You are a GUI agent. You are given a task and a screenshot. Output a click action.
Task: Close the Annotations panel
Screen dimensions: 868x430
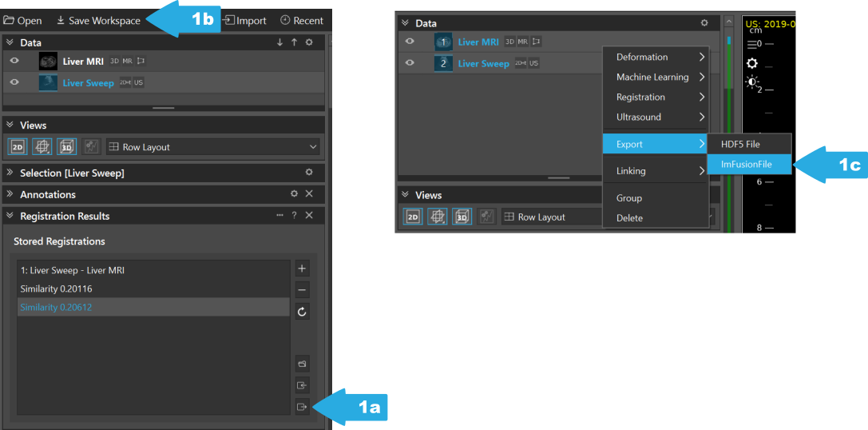310,194
